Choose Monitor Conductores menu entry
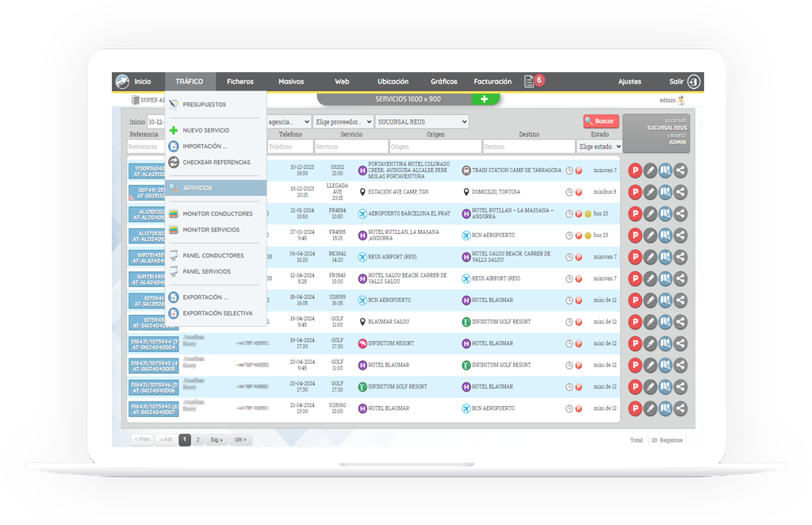 click(217, 214)
